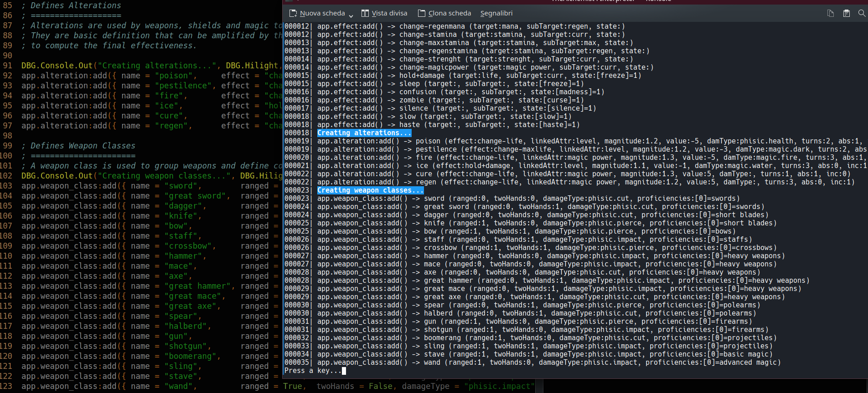
Task: Click the "pestilence" string in the code editor
Action: pos(183,86)
